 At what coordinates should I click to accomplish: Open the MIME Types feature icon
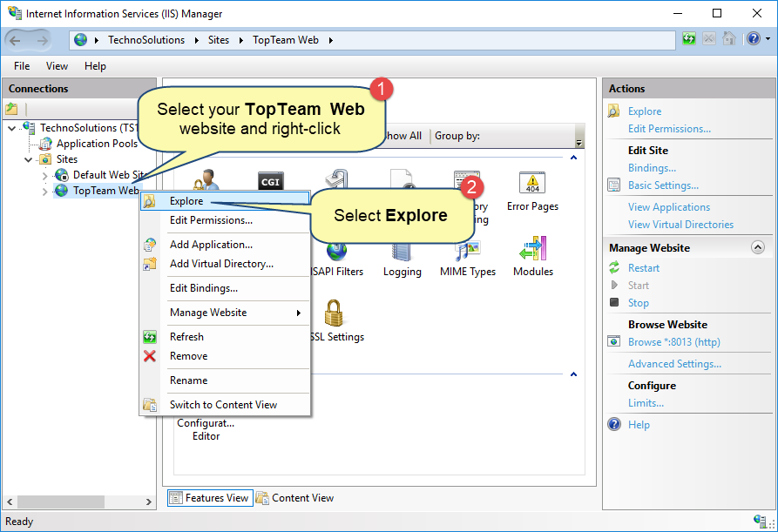tap(467, 251)
